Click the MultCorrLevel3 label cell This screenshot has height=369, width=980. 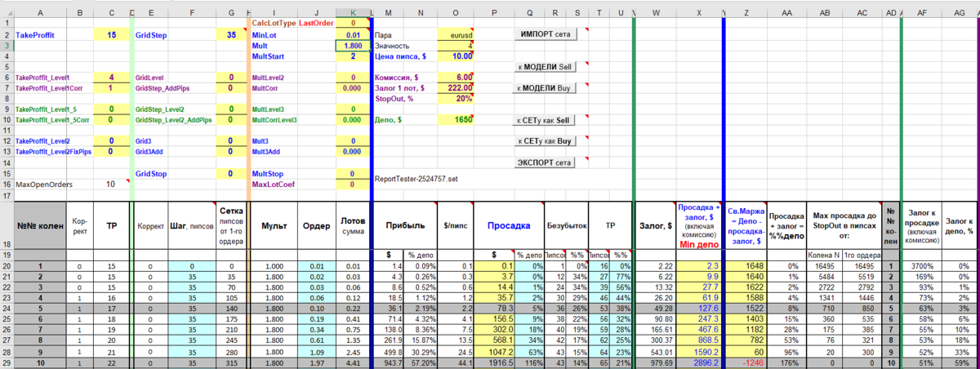click(x=274, y=120)
